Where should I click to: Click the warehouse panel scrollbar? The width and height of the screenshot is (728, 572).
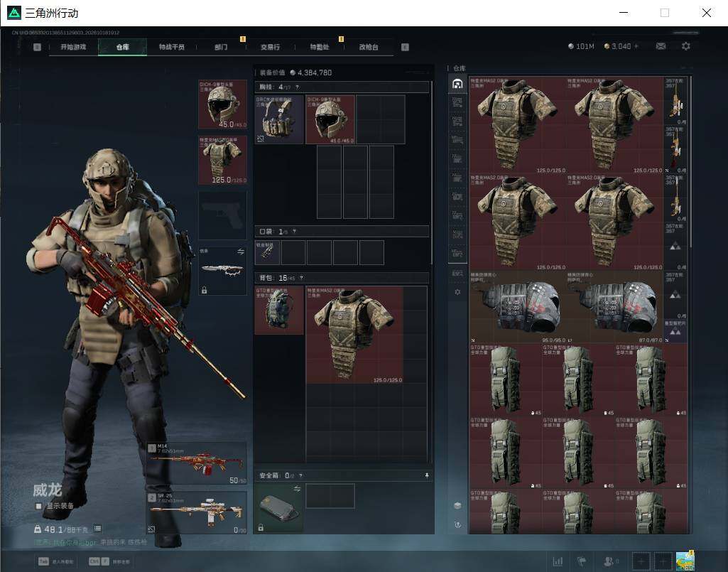click(691, 163)
